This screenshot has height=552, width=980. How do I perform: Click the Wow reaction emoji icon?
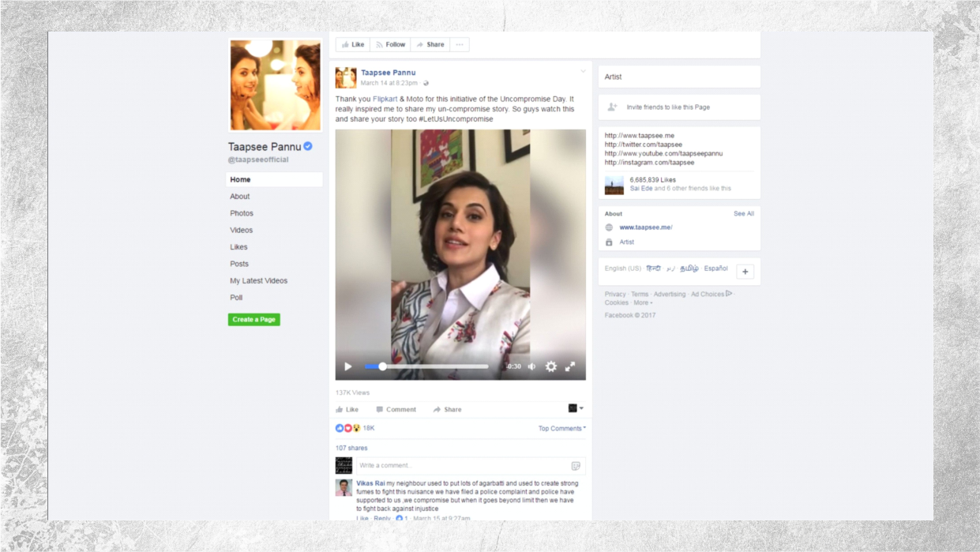click(x=356, y=428)
